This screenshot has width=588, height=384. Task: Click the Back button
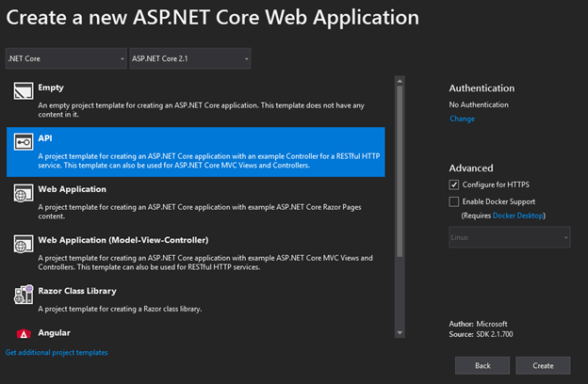(482, 365)
